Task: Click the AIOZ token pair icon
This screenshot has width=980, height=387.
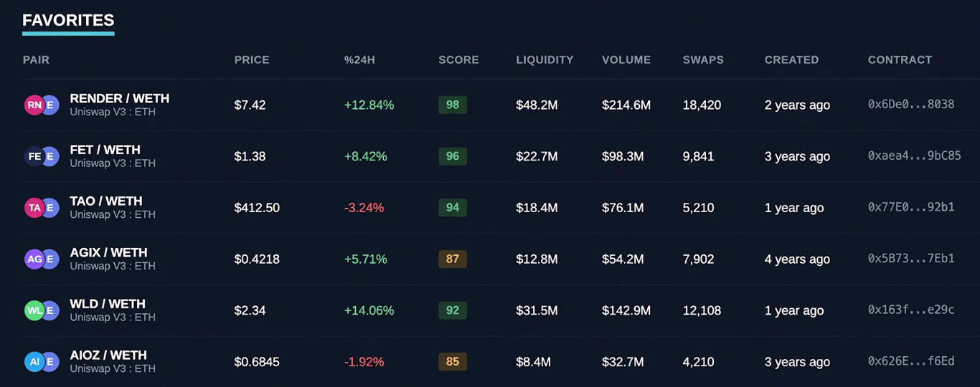Action: [42, 362]
